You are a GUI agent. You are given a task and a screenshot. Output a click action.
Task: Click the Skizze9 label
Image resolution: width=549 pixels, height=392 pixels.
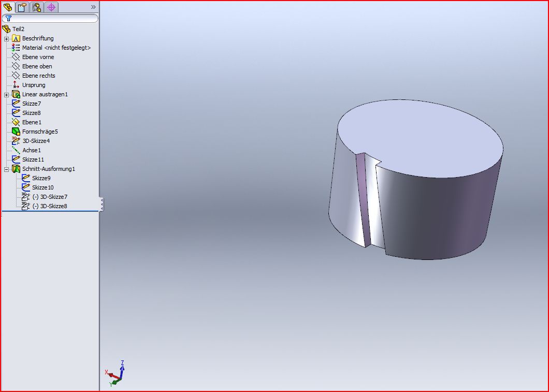(x=41, y=178)
